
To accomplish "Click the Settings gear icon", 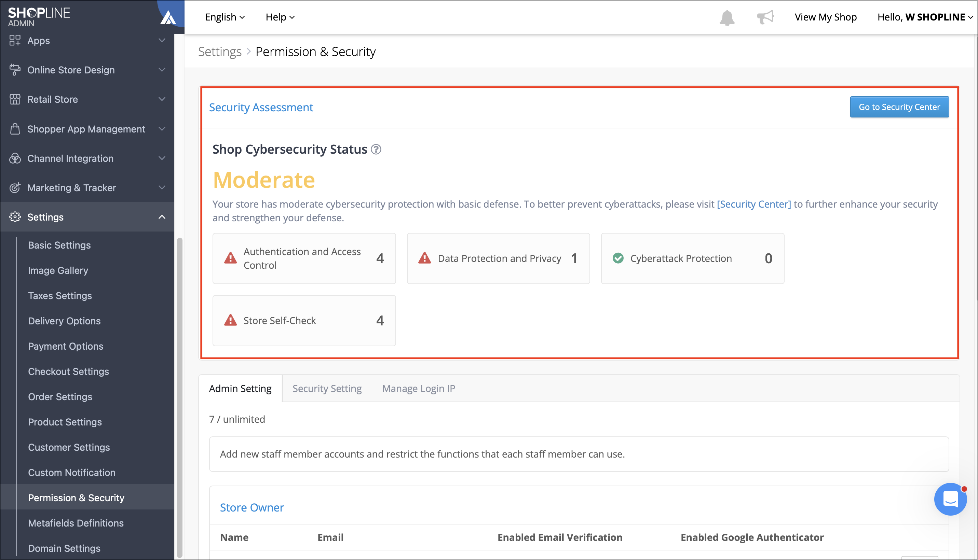I will pyautogui.click(x=15, y=217).
